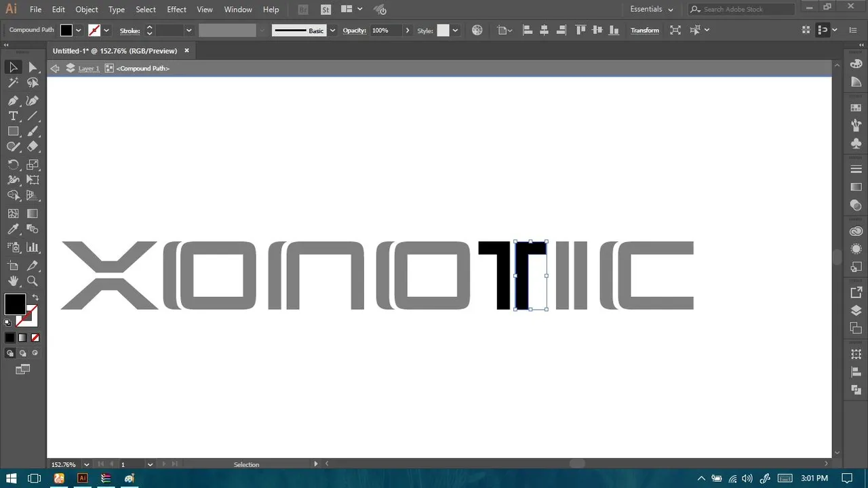Viewport: 868px width, 488px height.
Task: Select the Width tool
Action: coord(13,180)
